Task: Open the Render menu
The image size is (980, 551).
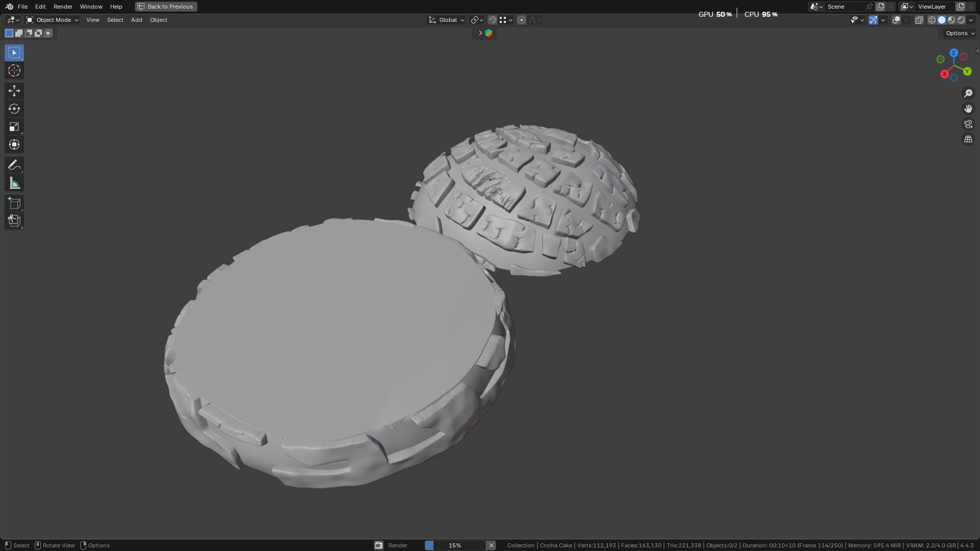Action: [63, 7]
